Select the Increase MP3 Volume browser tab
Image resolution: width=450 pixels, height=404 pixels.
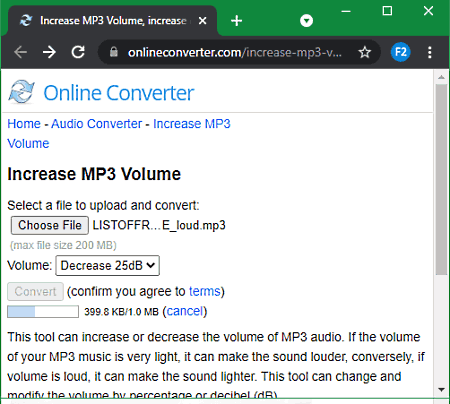[x=113, y=21]
